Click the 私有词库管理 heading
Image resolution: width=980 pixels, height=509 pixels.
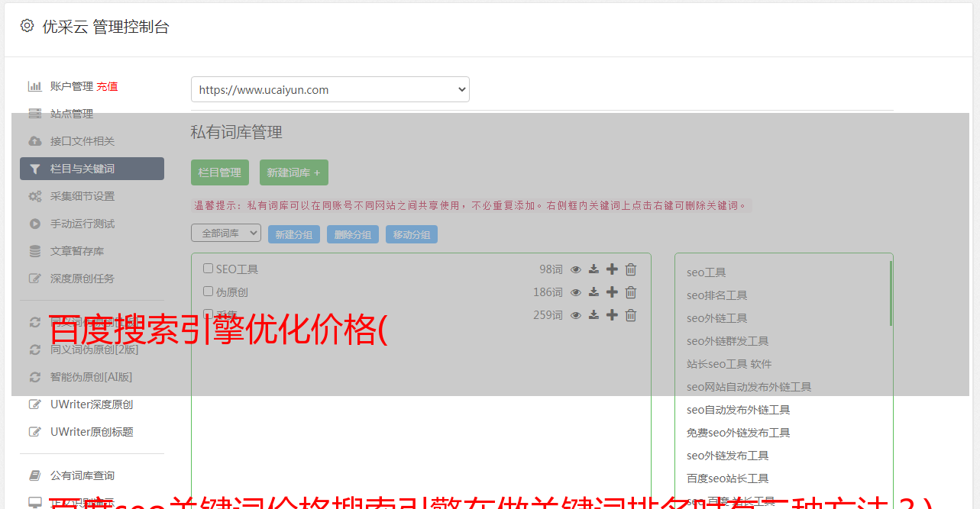coord(237,132)
